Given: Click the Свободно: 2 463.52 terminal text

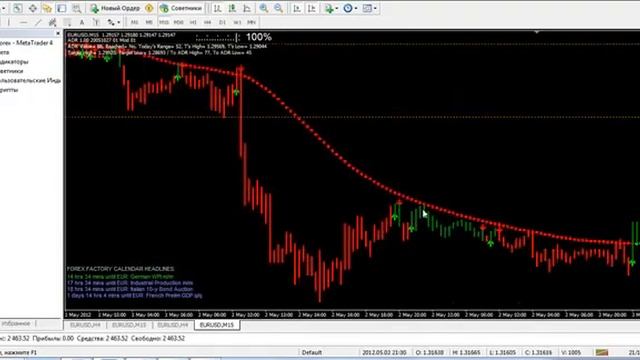Looking at the screenshot, I should (158, 338).
